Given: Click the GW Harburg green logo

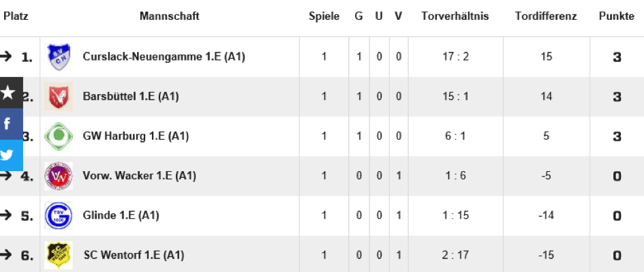Looking at the screenshot, I should pos(59,136).
